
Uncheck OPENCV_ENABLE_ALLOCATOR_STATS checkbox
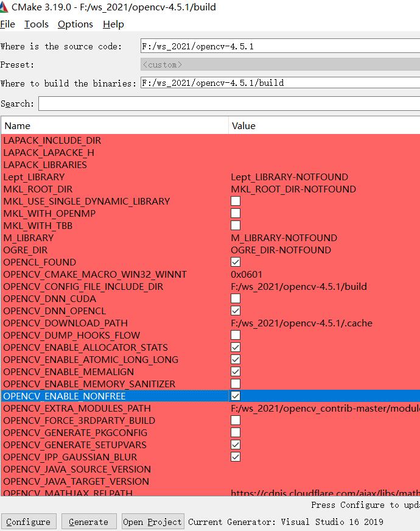pyautogui.click(x=236, y=348)
